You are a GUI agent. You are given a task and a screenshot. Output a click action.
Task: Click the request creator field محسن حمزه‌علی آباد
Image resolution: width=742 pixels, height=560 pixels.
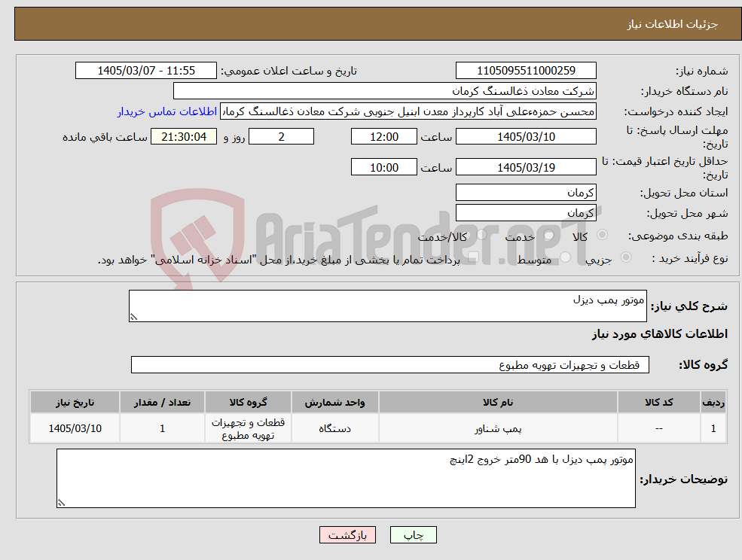[x=408, y=111]
